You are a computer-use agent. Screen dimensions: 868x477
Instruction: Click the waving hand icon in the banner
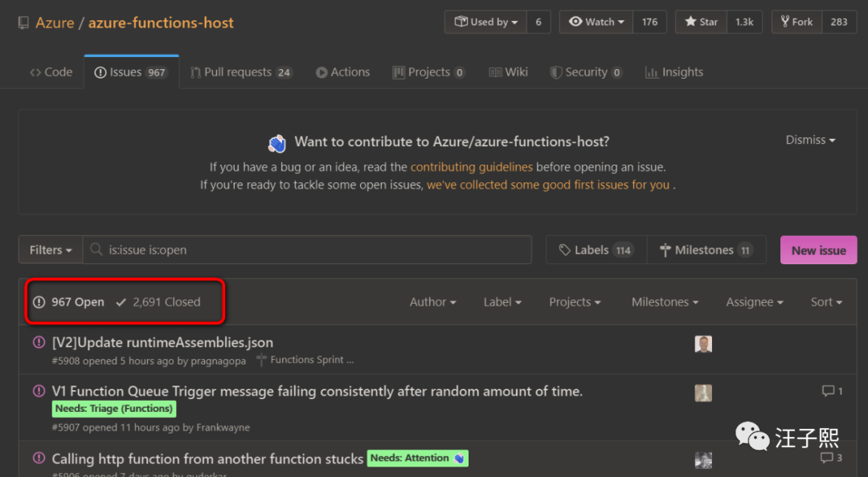[x=277, y=143]
